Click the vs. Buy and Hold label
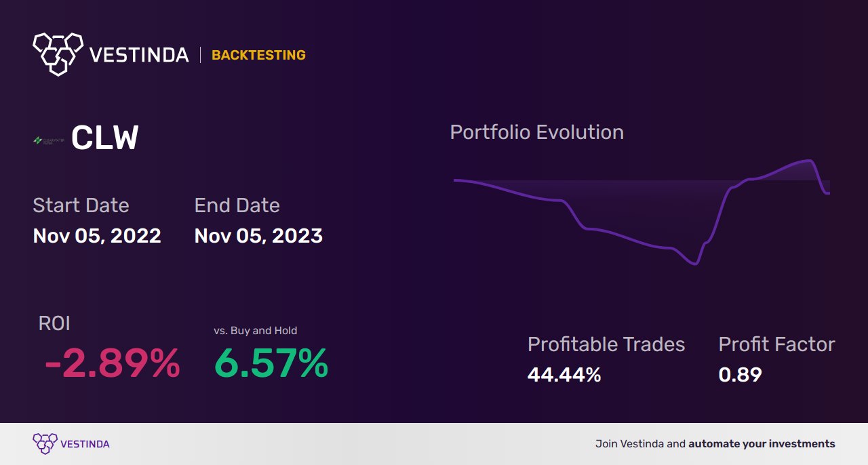 [x=256, y=331]
